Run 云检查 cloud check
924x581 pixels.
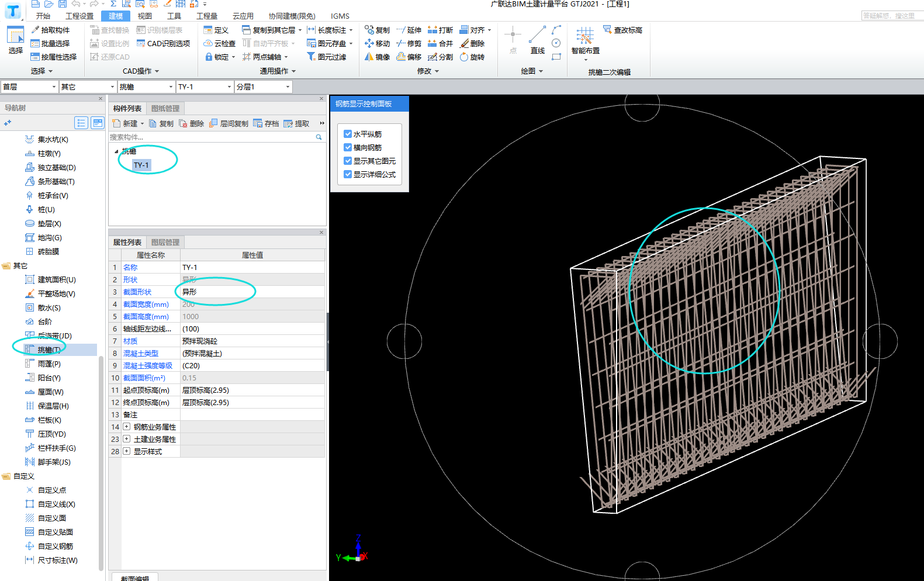219,43
